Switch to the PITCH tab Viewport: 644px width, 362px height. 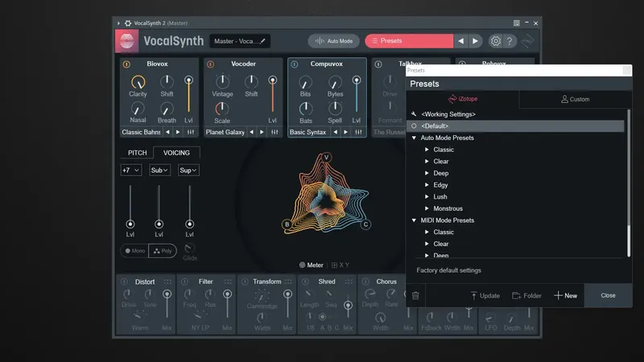click(x=137, y=153)
